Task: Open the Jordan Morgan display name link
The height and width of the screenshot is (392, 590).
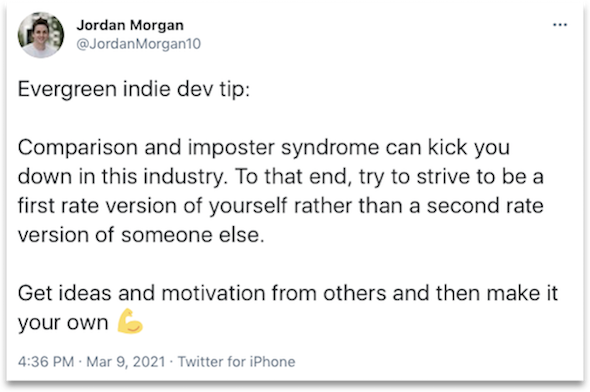Action: [130, 25]
